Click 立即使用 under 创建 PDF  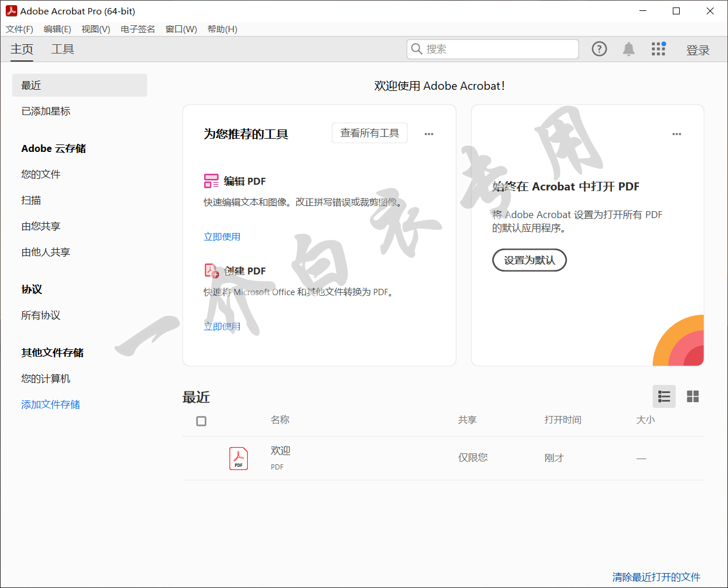[x=222, y=326]
